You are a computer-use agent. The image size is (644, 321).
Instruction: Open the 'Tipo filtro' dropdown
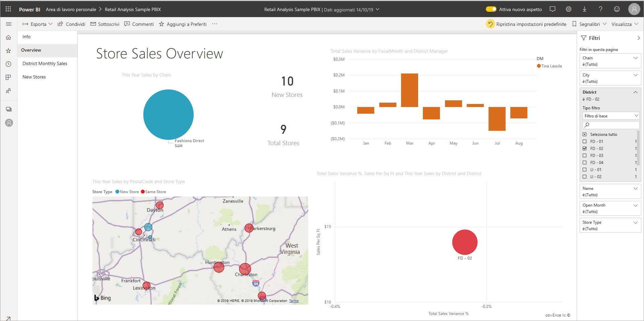[610, 116]
